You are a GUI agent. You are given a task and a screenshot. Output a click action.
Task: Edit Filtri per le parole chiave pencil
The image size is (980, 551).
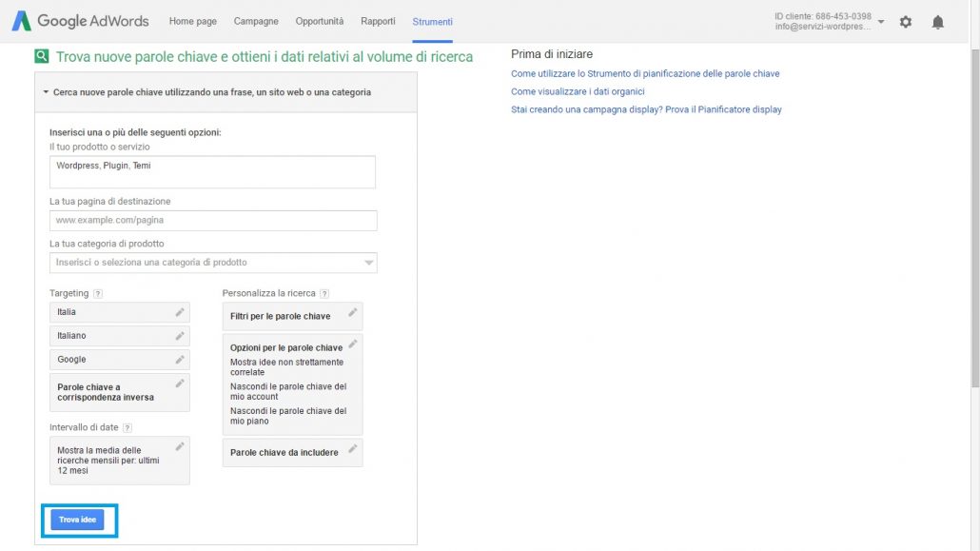point(352,312)
